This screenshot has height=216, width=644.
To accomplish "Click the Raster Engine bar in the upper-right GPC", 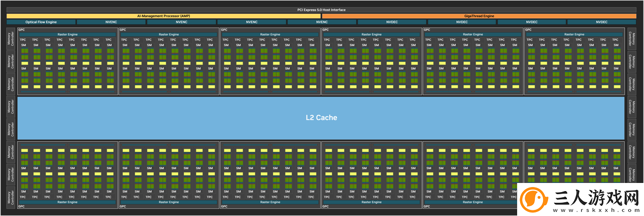I will tap(574, 35).
